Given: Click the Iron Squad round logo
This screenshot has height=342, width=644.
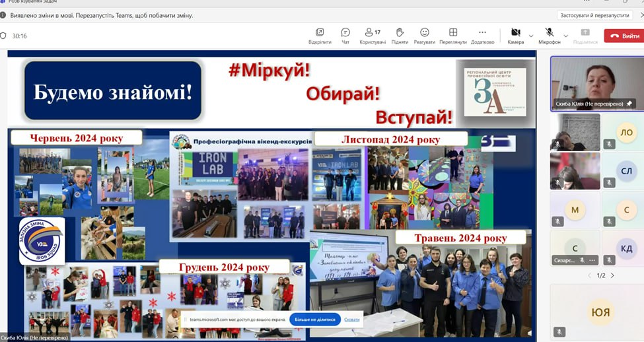Looking at the screenshot, I should [x=42, y=240].
